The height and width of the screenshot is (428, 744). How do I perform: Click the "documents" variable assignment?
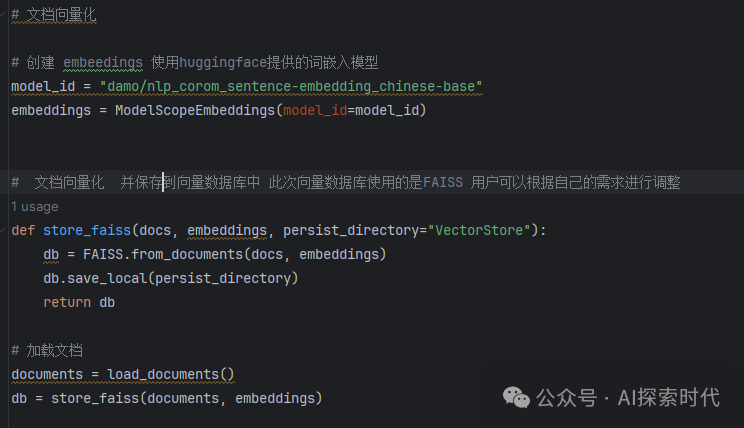(x=47, y=375)
